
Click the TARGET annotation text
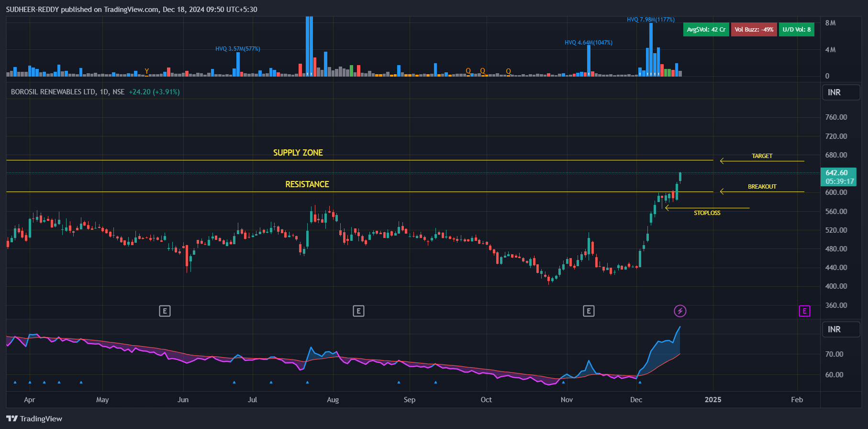[x=762, y=156]
